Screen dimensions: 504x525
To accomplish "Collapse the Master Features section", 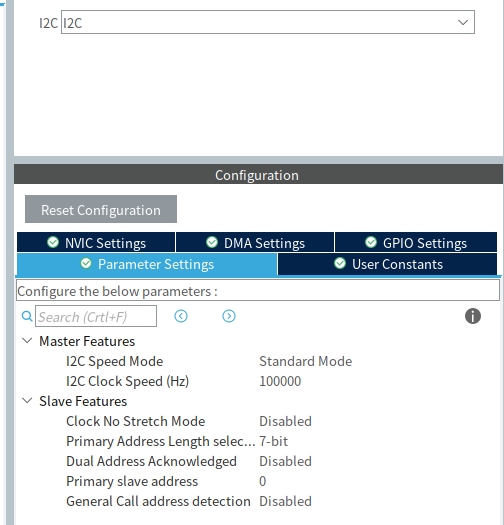I will pos(27,341).
